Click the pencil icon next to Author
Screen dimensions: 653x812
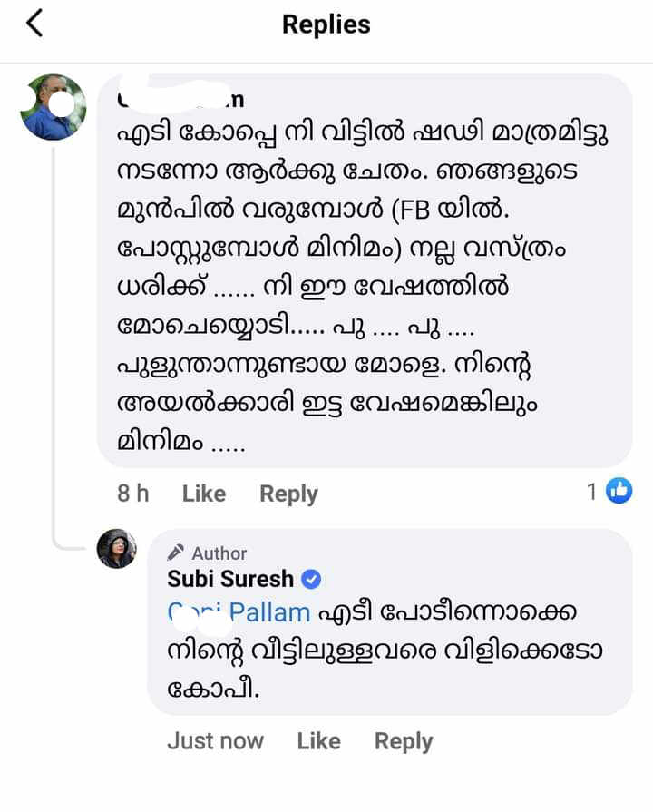pos(177,553)
